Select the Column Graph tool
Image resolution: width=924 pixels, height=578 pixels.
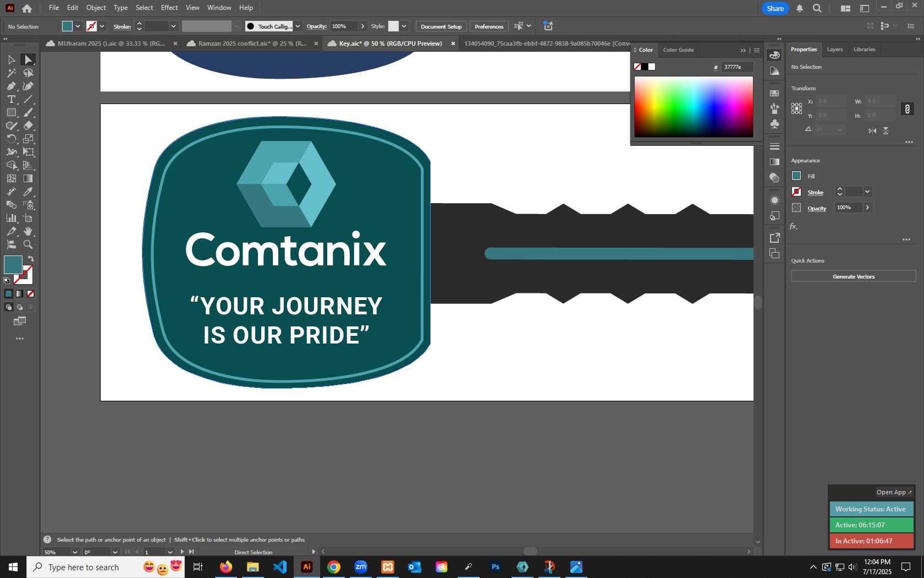(x=11, y=218)
